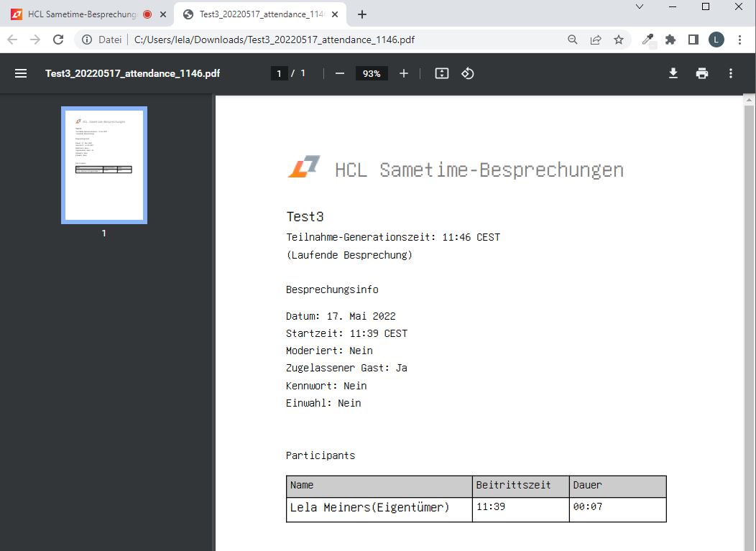Click the Participants heading

pos(320,455)
